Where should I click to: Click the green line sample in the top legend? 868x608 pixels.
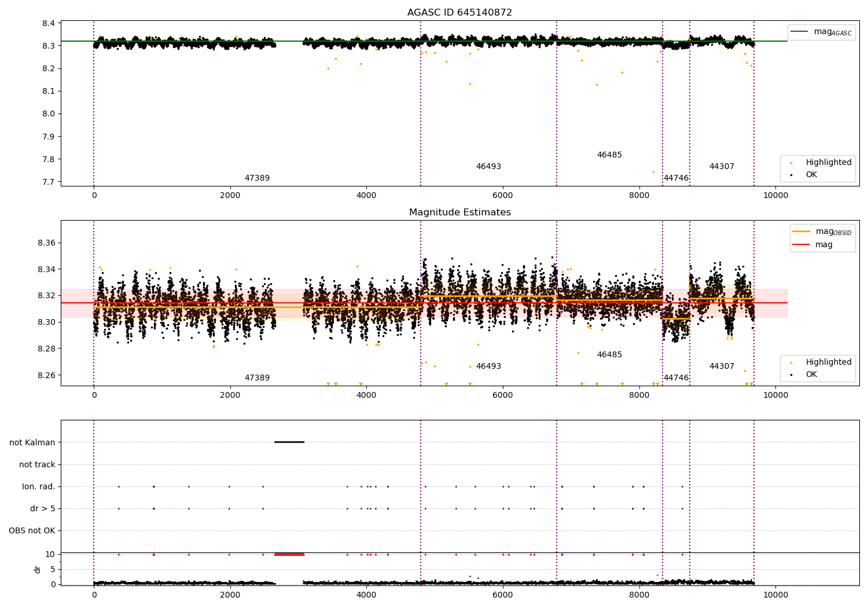pos(799,32)
